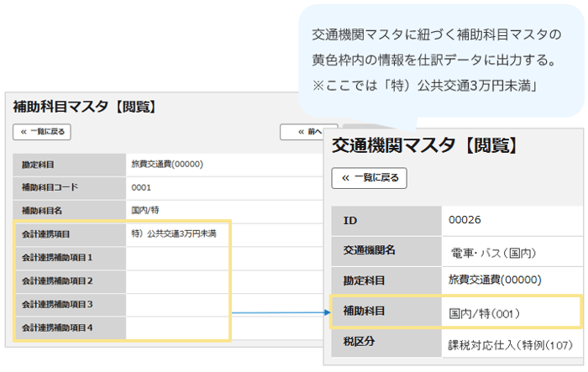Screen dimensions: 588x372
Task: Click 一覧に戻る in 補助科目マスタ window
Action: coord(42,132)
